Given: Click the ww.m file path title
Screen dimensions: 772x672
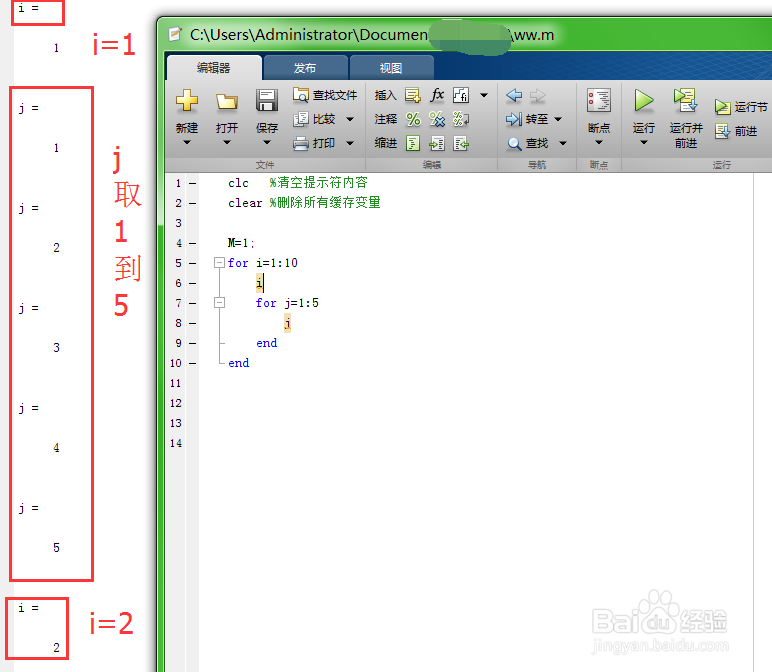Looking at the screenshot, I should (x=372, y=34).
